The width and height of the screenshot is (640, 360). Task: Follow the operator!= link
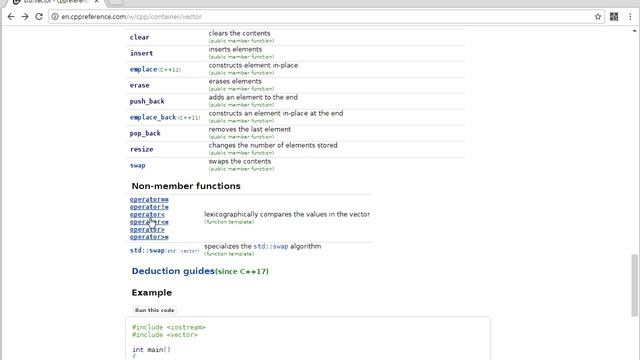tap(149, 207)
